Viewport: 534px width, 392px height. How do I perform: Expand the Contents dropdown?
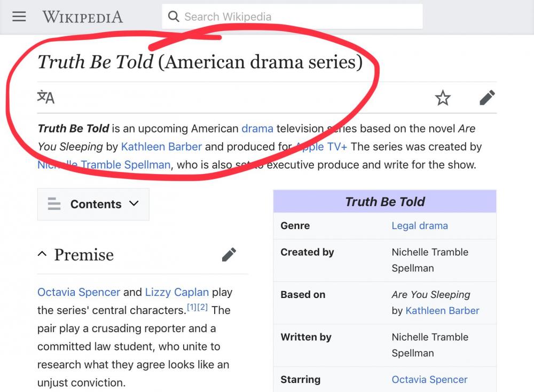(x=134, y=203)
